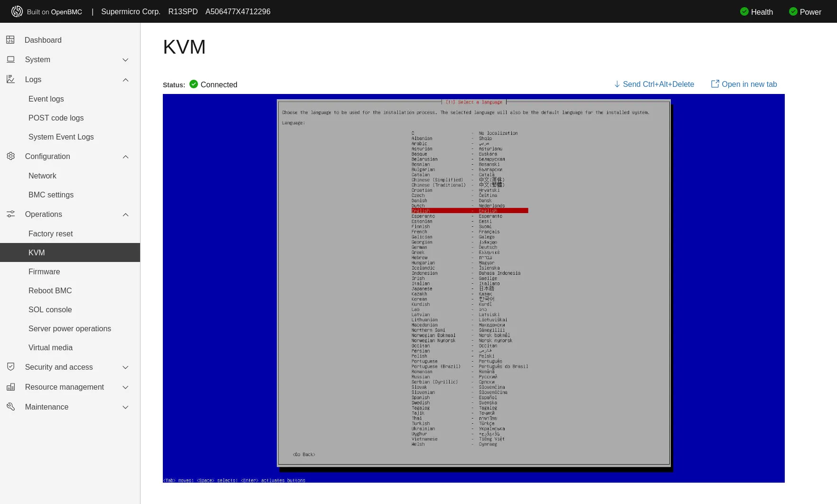This screenshot has height=504, width=837.
Task: Click the OpenBMC logo icon
Action: (x=17, y=11)
